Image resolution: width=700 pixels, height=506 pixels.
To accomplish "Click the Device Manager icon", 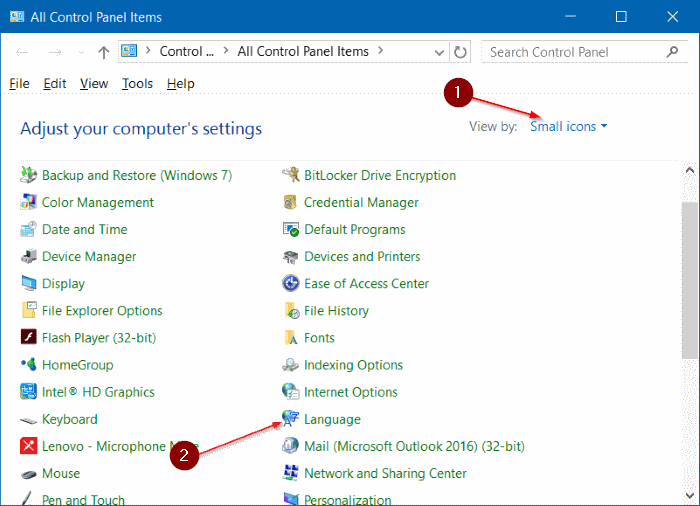I will (28, 257).
